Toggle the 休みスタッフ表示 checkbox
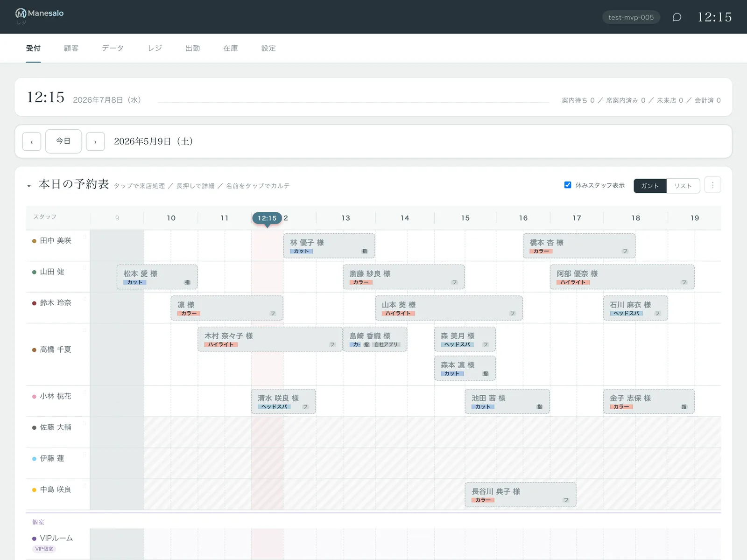This screenshot has width=747, height=560. pyautogui.click(x=568, y=185)
